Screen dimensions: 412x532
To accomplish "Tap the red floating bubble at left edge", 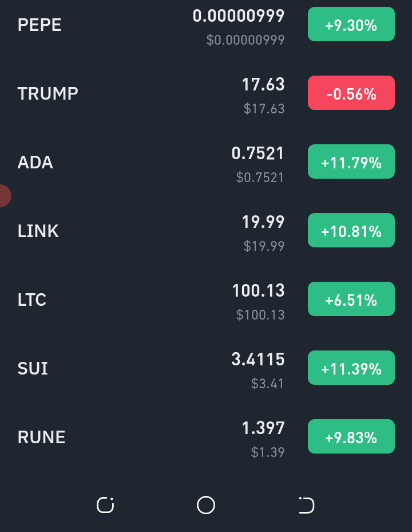I will click(x=5, y=196).
